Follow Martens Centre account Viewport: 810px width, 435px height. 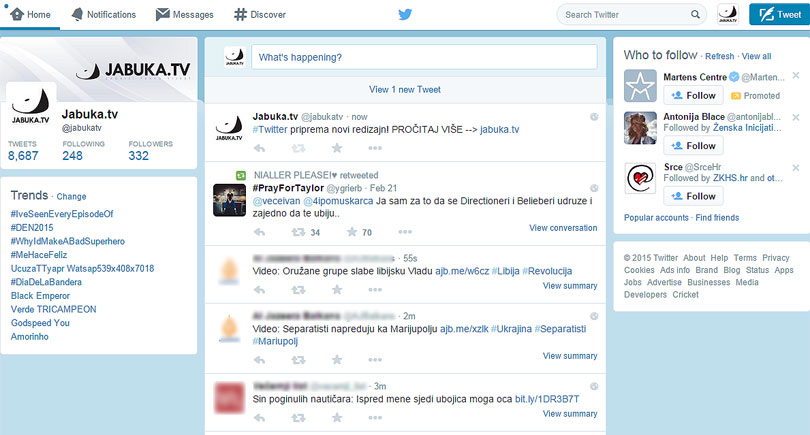(x=693, y=96)
